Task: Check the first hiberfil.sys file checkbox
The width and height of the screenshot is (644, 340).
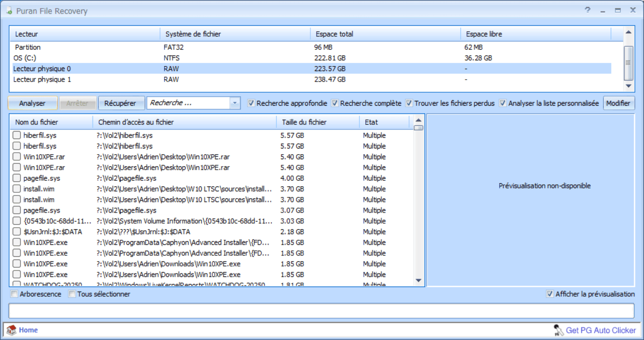Action: tap(17, 135)
